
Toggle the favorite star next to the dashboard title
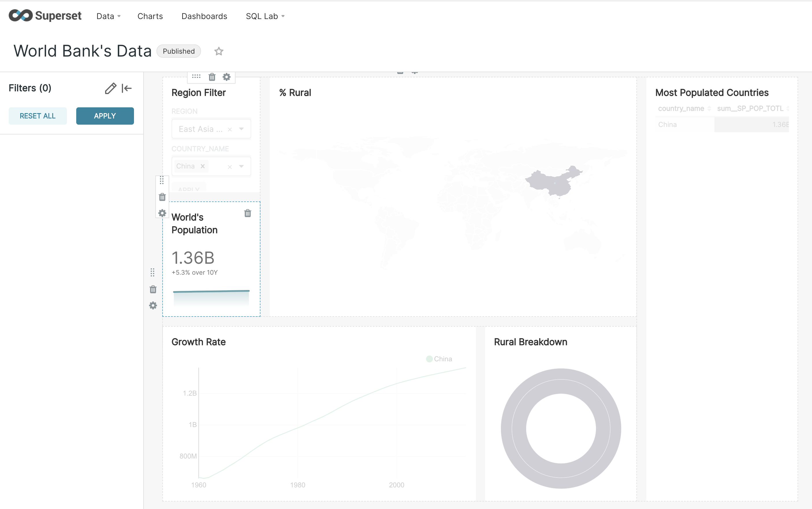tap(219, 51)
